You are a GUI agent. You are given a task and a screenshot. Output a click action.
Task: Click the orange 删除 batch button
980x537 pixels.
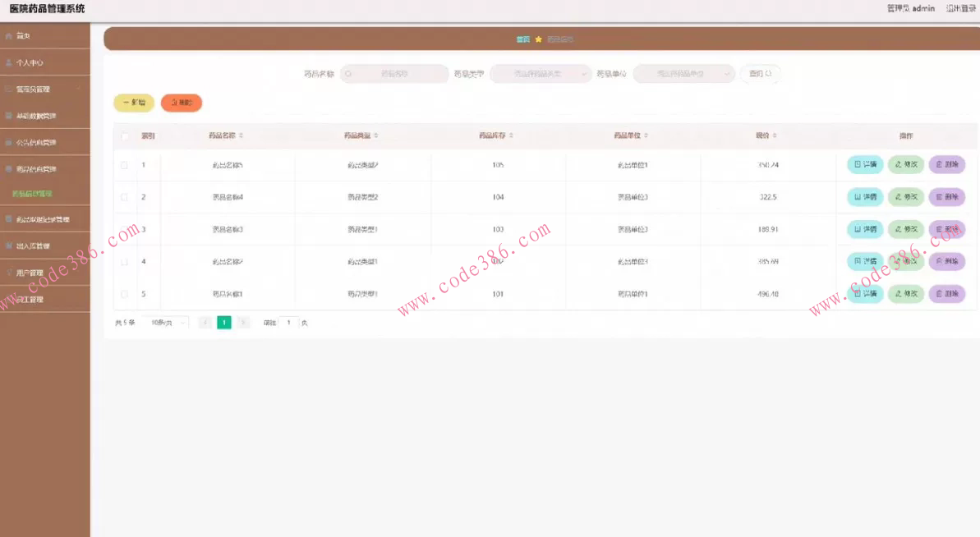[182, 103]
